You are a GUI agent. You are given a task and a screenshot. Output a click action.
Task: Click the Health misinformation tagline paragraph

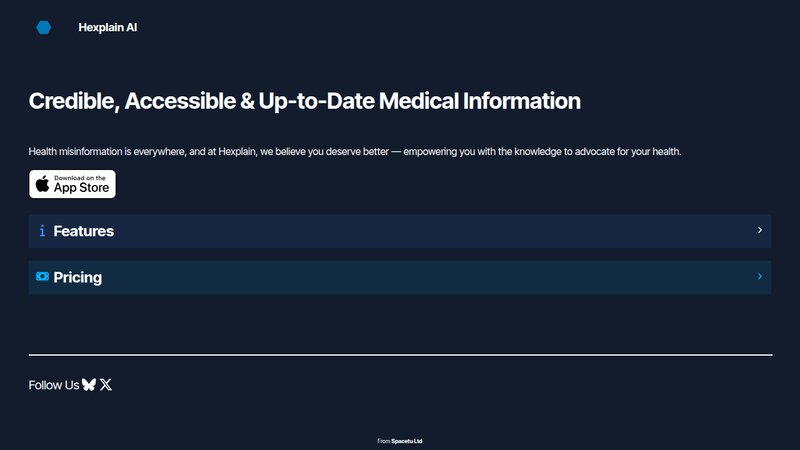click(355, 152)
